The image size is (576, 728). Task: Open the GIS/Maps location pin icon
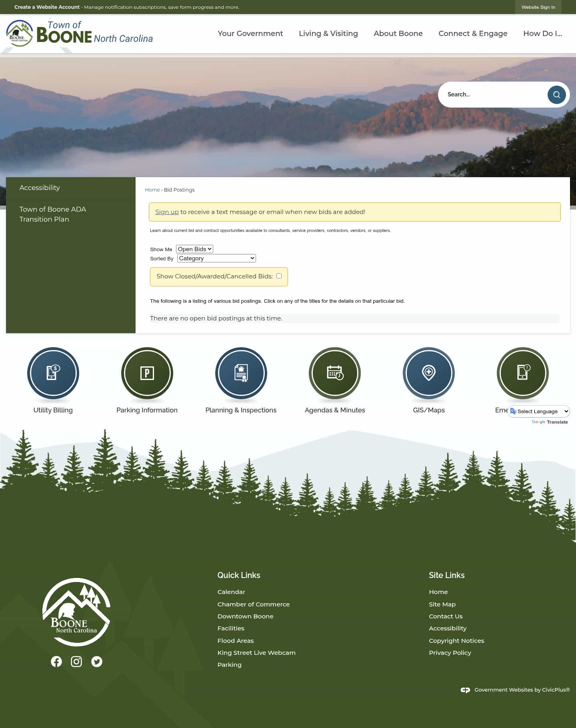pyautogui.click(x=429, y=373)
